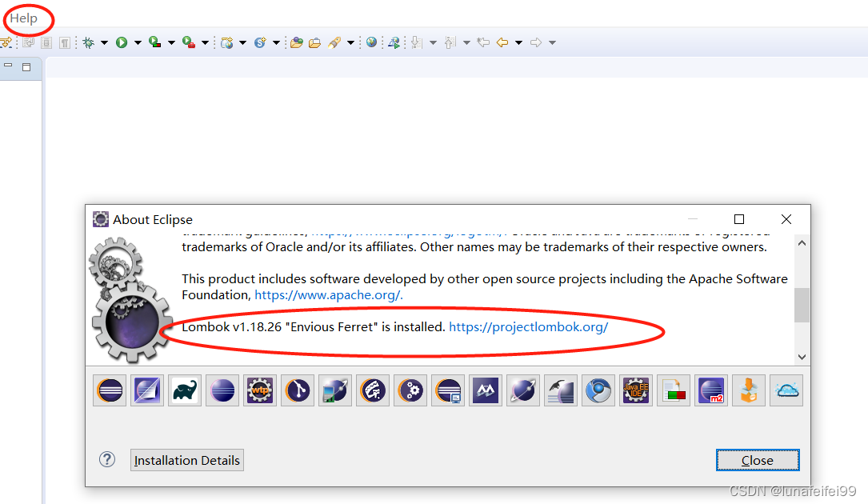Expand the new web project dropdown arrow
Image resolution: width=868 pixels, height=504 pixels.
pyautogui.click(x=242, y=42)
